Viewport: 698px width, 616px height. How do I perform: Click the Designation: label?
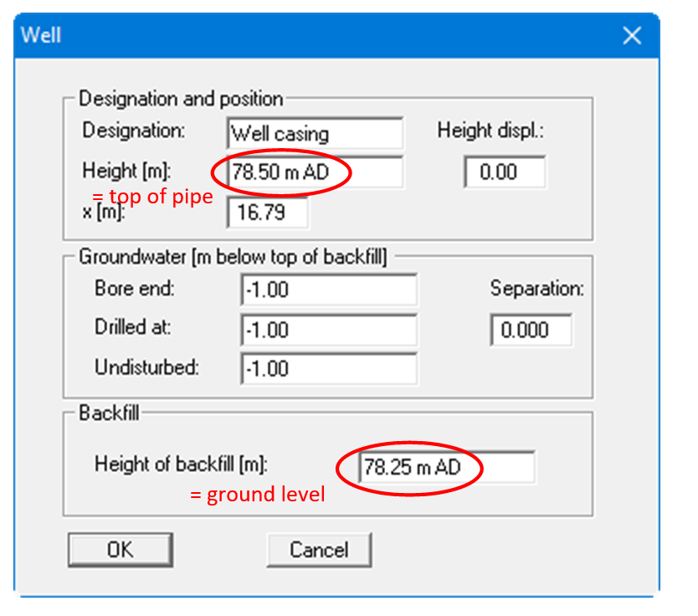[x=134, y=131]
